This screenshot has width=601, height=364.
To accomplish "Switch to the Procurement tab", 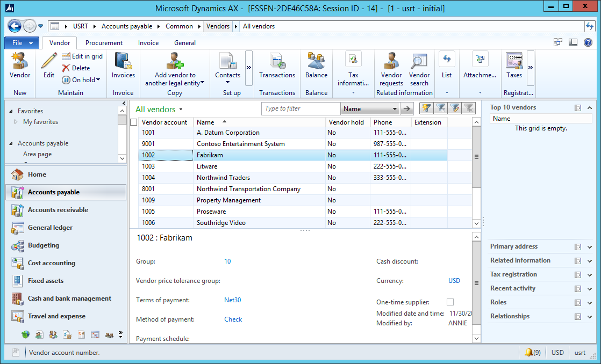I will 104,43.
